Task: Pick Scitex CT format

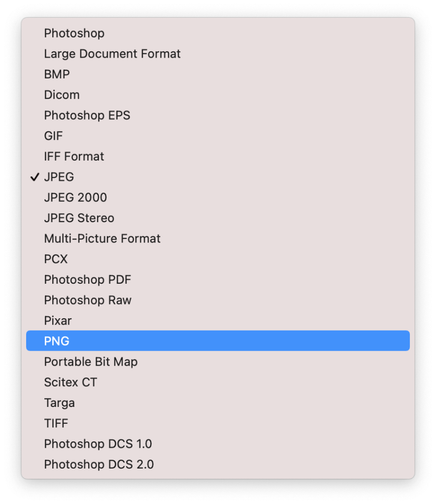Action: point(218,382)
